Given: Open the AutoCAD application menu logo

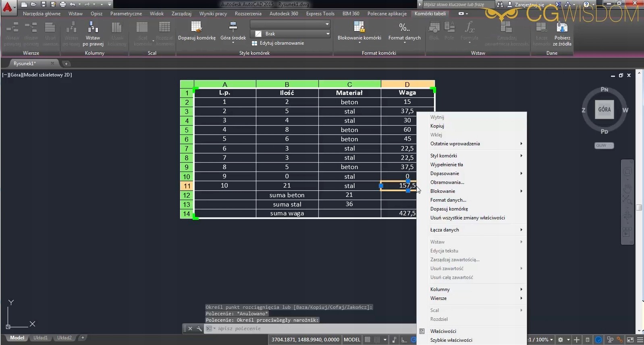Looking at the screenshot, I should [8, 6].
